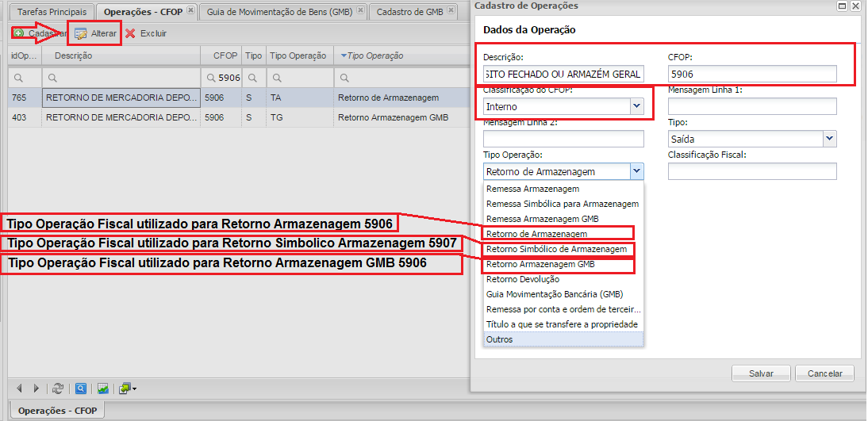
Task: Close the Operações - CFOP top tab
Action: click(190, 10)
